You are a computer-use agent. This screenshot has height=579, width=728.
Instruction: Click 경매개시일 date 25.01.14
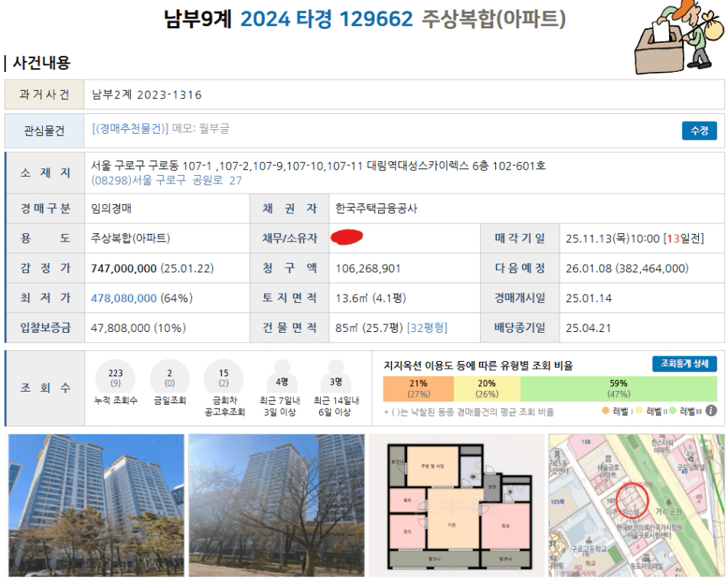(x=588, y=298)
